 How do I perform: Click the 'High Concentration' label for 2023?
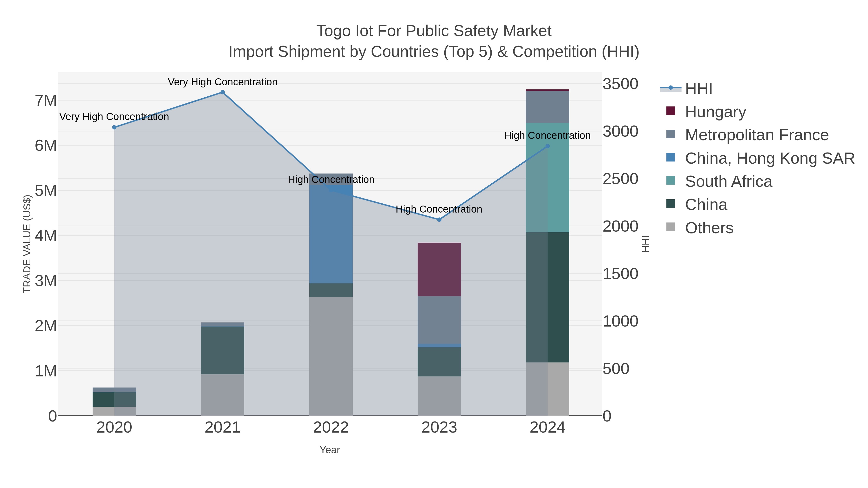point(439,209)
